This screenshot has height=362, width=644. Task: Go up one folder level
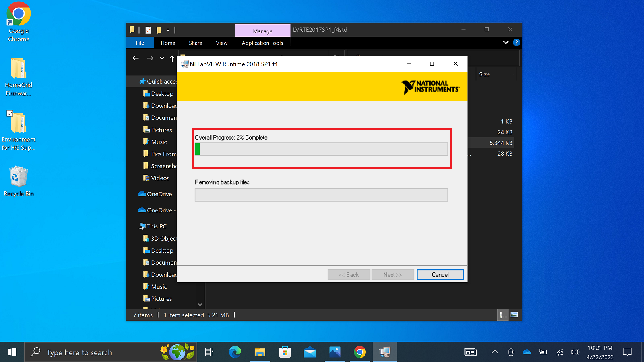coord(172,58)
